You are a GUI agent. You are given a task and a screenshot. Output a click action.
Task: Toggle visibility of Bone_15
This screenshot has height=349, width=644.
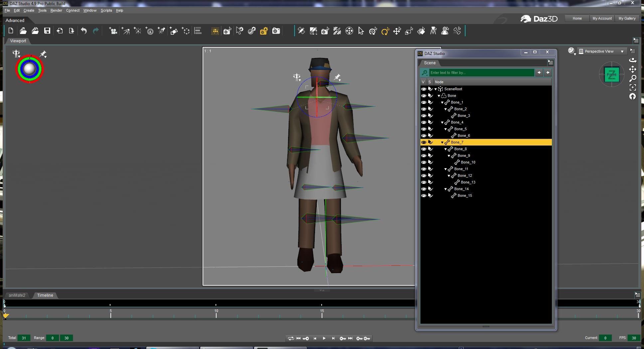point(423,195)
